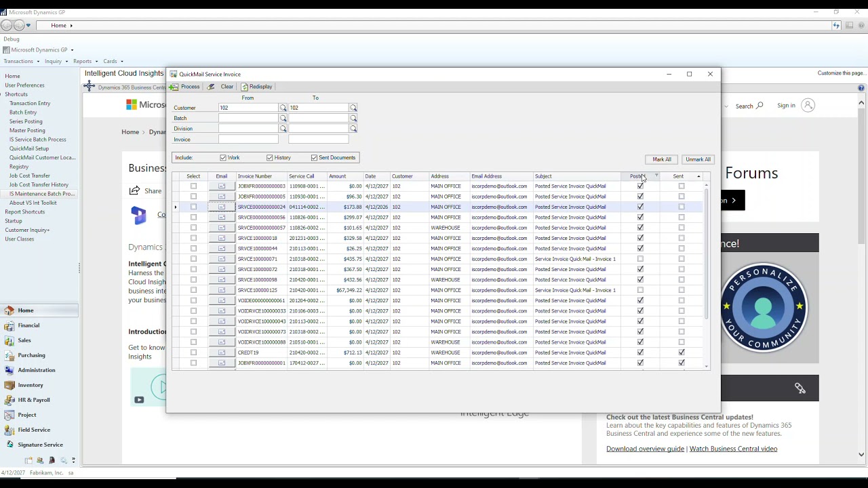Open the Transactions menu
This screenshot has height=488, width=868.
point(20,62)
